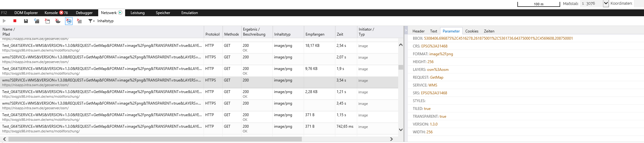The image size is (644, 143).
Task: Stop network capture with red square
Action: click(x=15, y=21)
